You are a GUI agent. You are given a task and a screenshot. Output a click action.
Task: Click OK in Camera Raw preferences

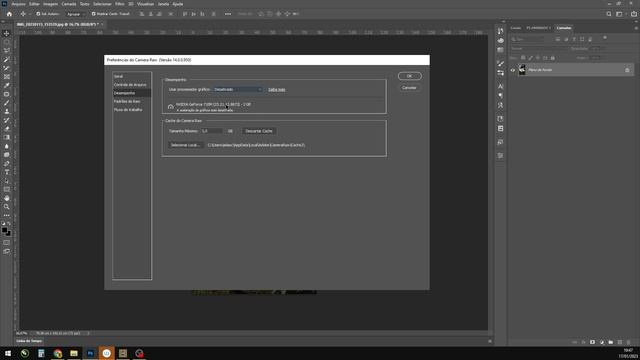pos(409,76)
